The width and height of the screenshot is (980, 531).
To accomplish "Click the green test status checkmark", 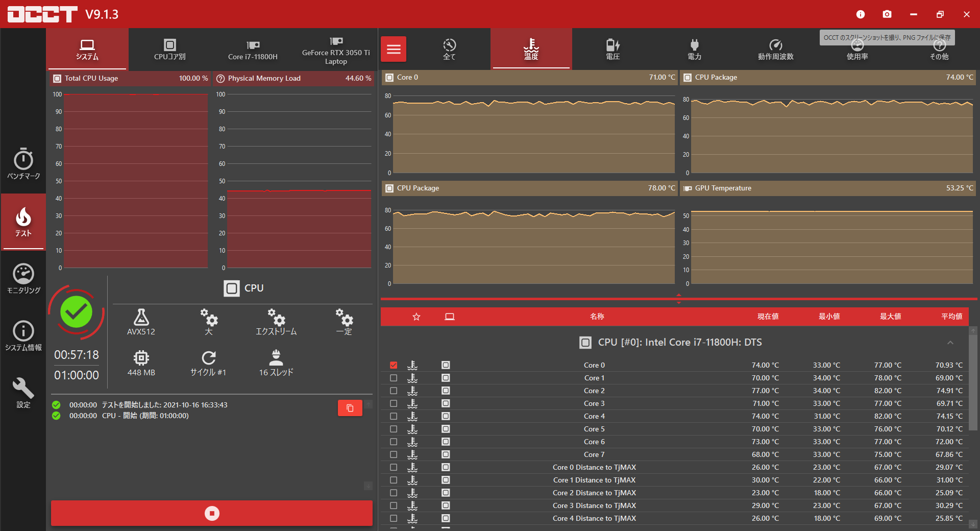I will [77, 312].
